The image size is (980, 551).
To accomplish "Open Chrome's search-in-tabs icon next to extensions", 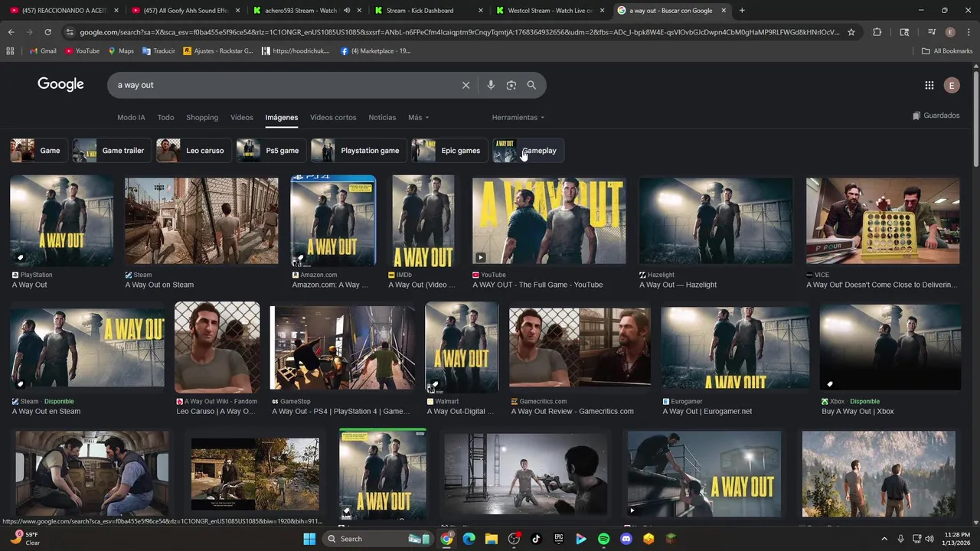I will 904,32.
